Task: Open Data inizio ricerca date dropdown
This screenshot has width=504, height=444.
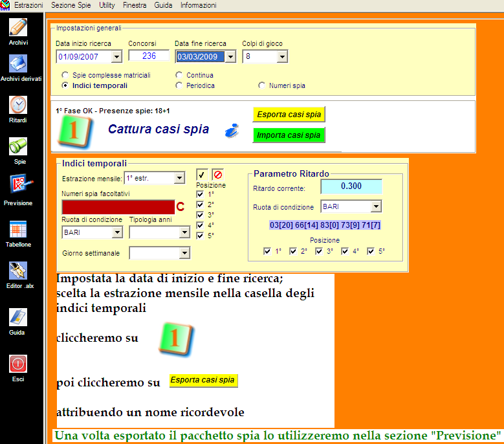Action: tap(116, 57)
